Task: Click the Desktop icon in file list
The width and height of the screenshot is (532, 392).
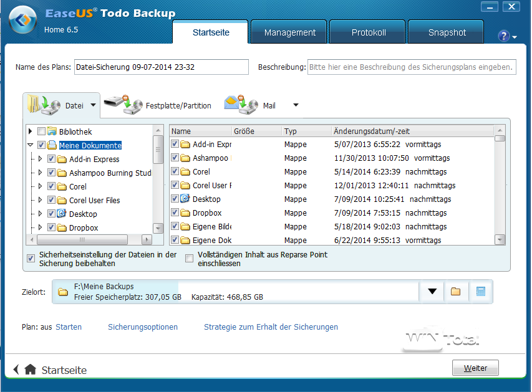Action: (x=185, y=198)
